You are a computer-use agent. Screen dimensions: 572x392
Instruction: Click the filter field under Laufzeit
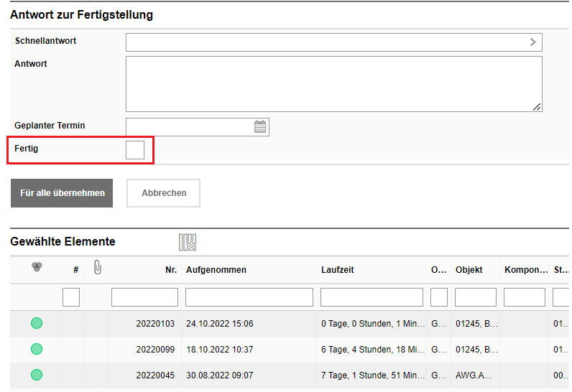coord(372,297)
